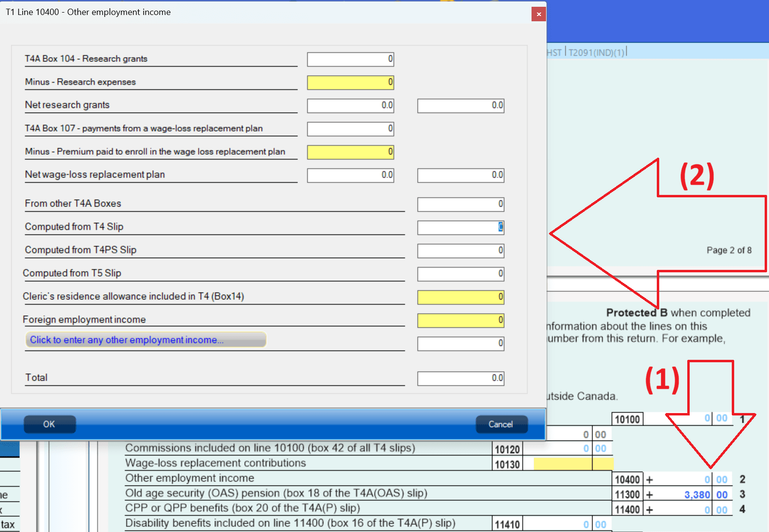Click the first Net wage-loss replacement plan value

pyautogui.click(x=351, y=175)
